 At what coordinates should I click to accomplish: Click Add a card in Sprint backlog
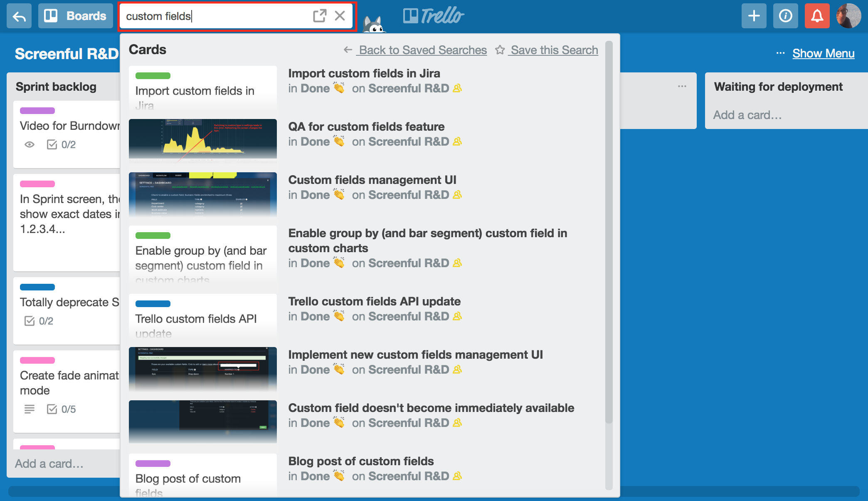(x=49, y=464)
